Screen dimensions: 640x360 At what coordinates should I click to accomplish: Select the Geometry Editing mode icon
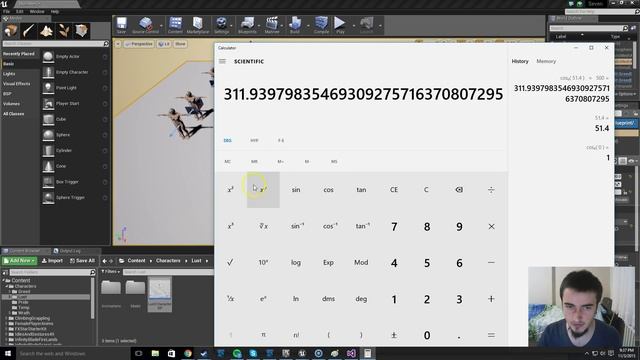click(x=81, y=31)
